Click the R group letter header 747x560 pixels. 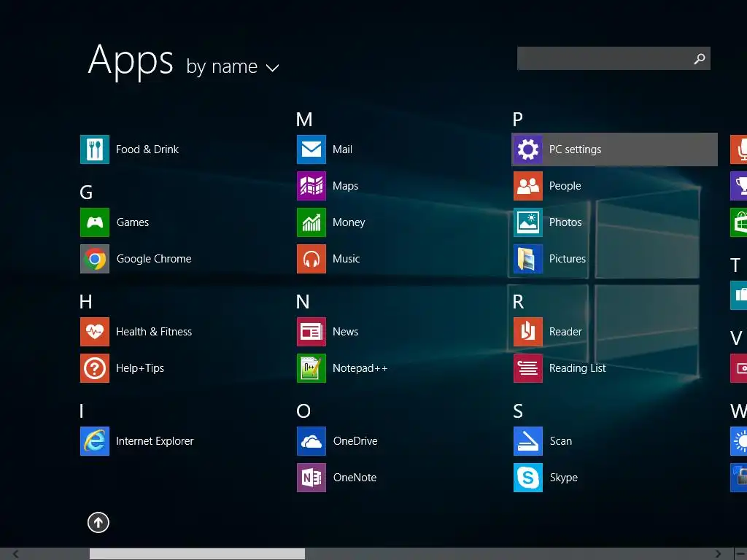pos(519,302)
